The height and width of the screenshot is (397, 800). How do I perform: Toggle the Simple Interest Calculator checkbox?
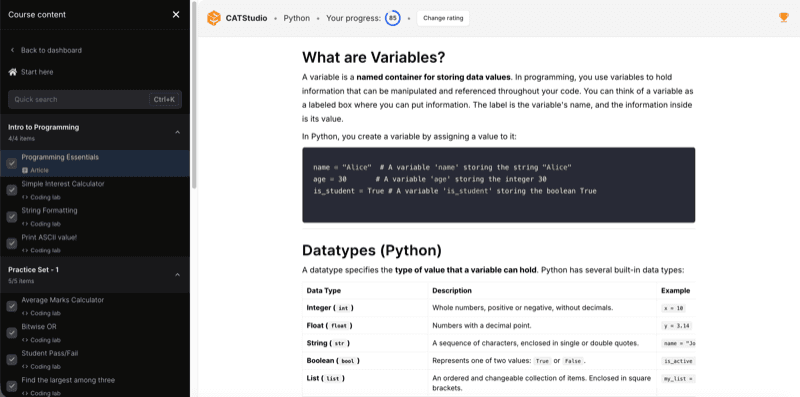click(x=12, y=190)
